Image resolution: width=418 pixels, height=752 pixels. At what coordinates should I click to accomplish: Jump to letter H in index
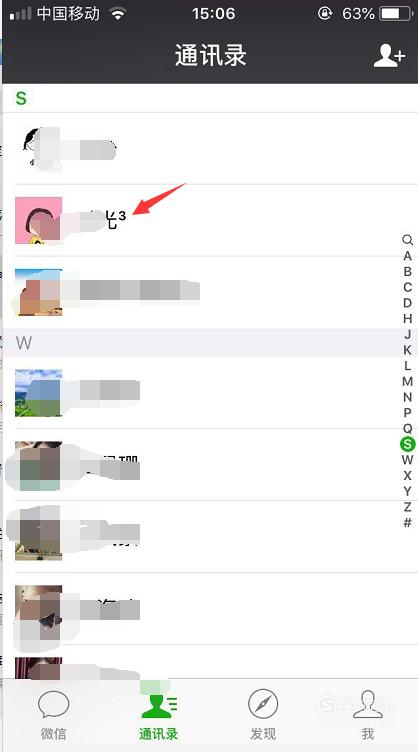pos(407,318)
